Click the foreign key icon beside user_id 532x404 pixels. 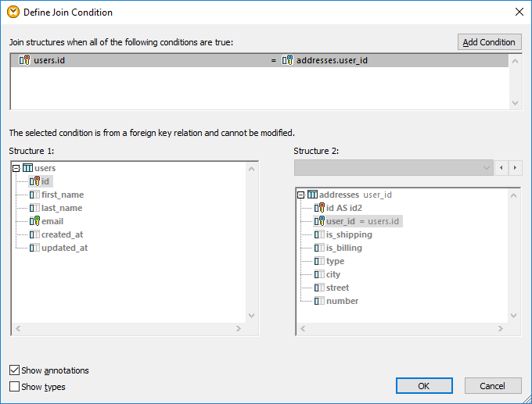(x=319, y=221)
